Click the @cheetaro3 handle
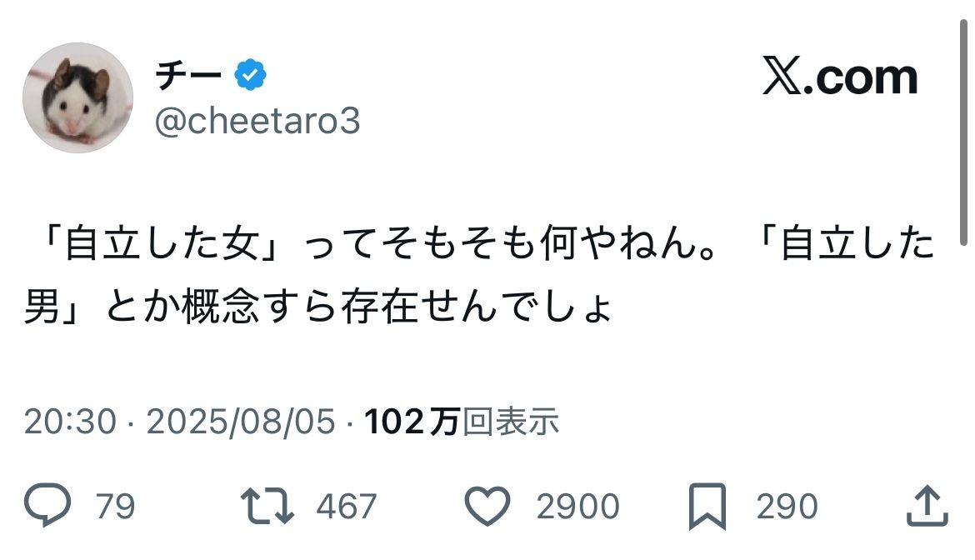Image resolution: width=975 pixels, height=560 pixels. coord(257,122)
